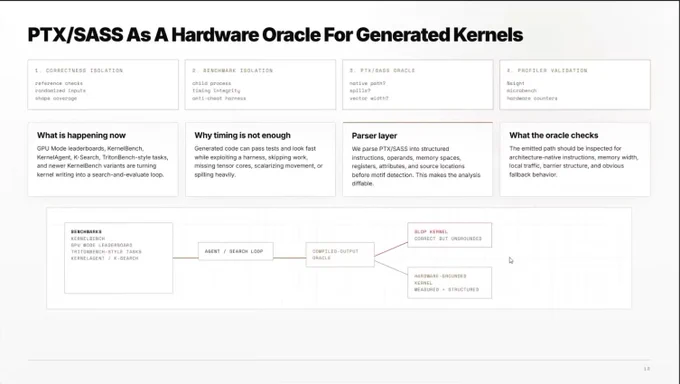Click the "HARDWARE-GROUNDED KERNEL" label
The width and height of the screenshot is (680, 384).
point(440,279)
